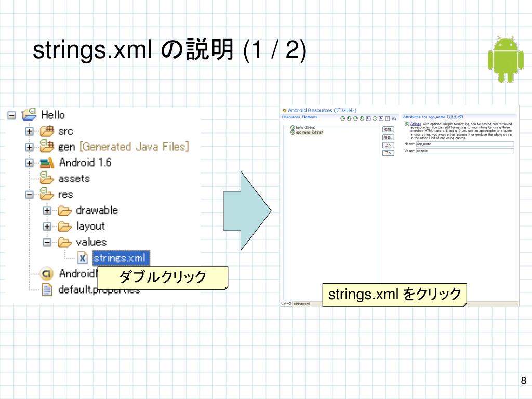The width and height of the screenshot is (532, 399).
Task: Open the Strings help link
Action: pyautogui.click(x=416, y=124)
